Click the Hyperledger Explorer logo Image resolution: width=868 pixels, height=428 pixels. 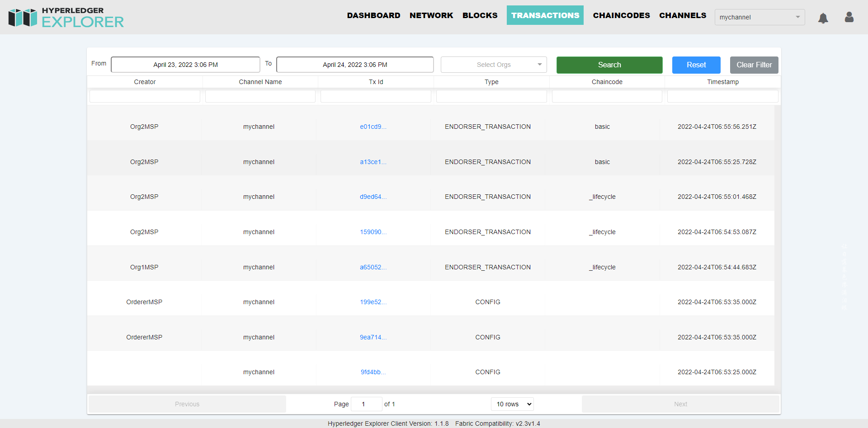(x=66, y=17)
